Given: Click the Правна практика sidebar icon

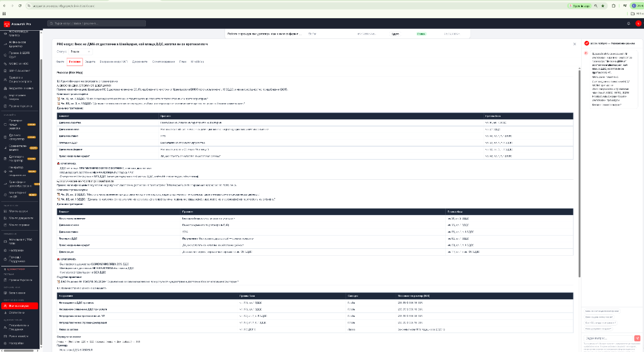Looking at the screenshot, I should click(x=5, y=106).
